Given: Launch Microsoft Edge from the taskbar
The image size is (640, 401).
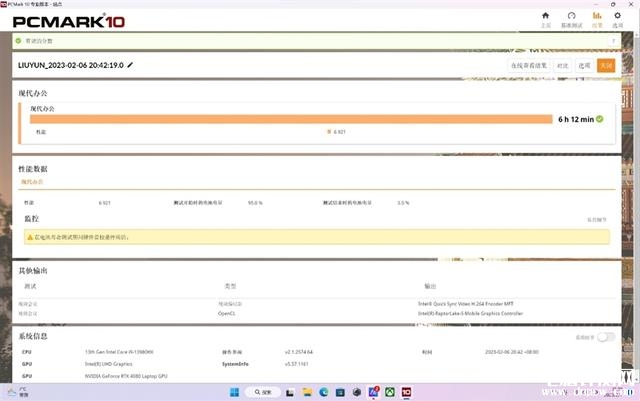Looking at the screenshot, I should tap(324, 392).
